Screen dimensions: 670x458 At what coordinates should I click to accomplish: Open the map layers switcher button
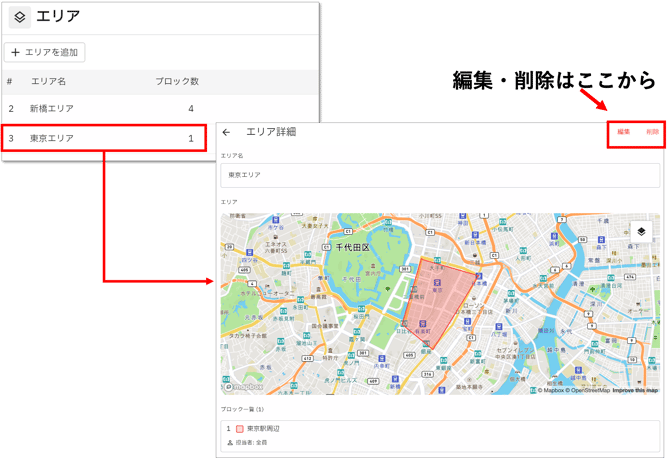tap(639, 231)
